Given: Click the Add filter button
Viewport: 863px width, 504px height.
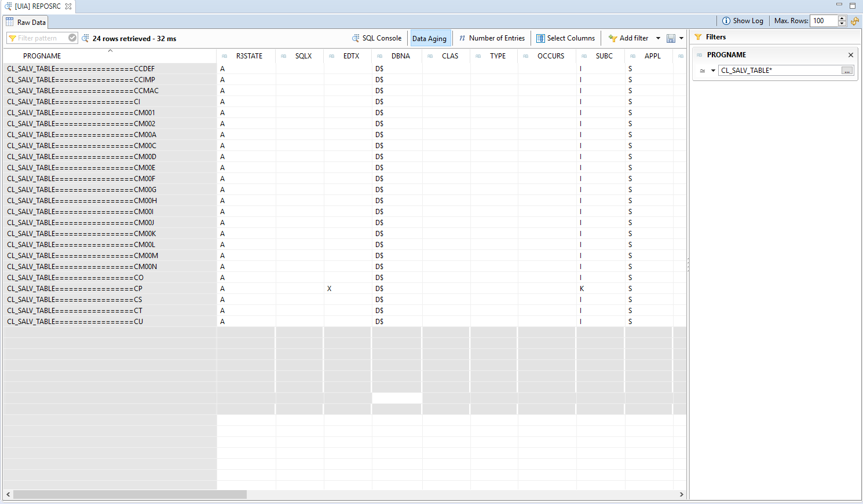Looking at the screenshot, I should click(628, 38).
